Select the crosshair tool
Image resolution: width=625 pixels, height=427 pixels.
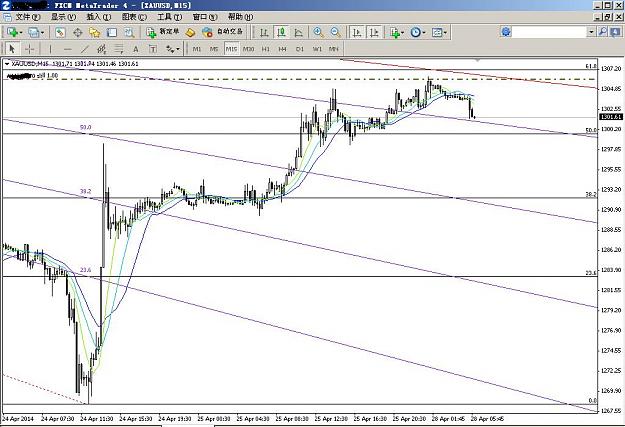pyautogui.click(x=29, y=49)
